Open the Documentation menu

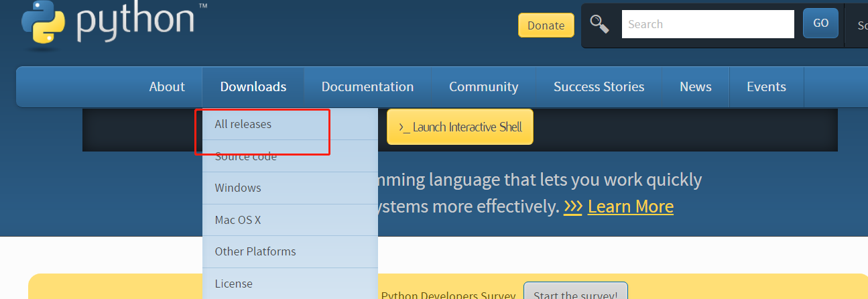pyautogui.click(x=367, y=86)
